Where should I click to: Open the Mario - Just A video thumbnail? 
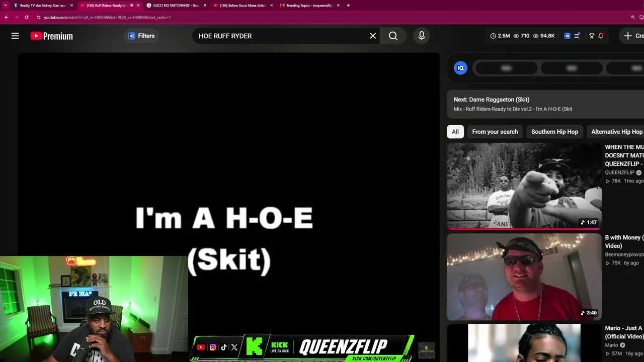(524, 343)
